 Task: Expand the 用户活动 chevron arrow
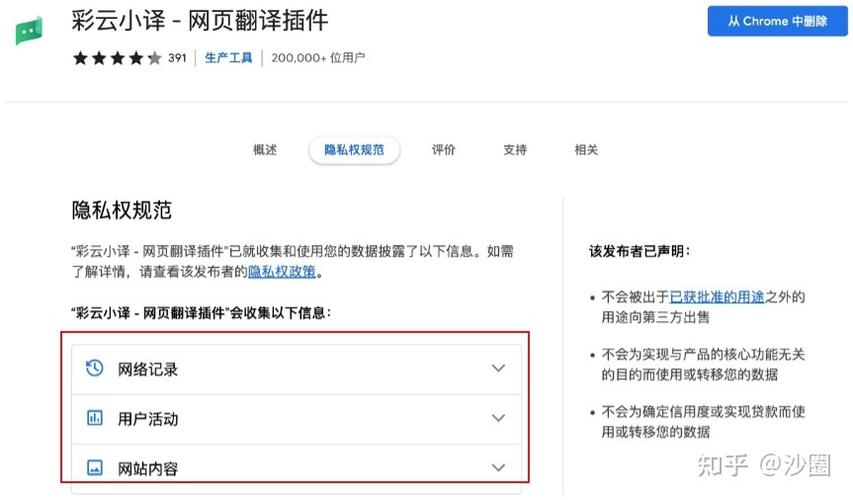(498, 418)
